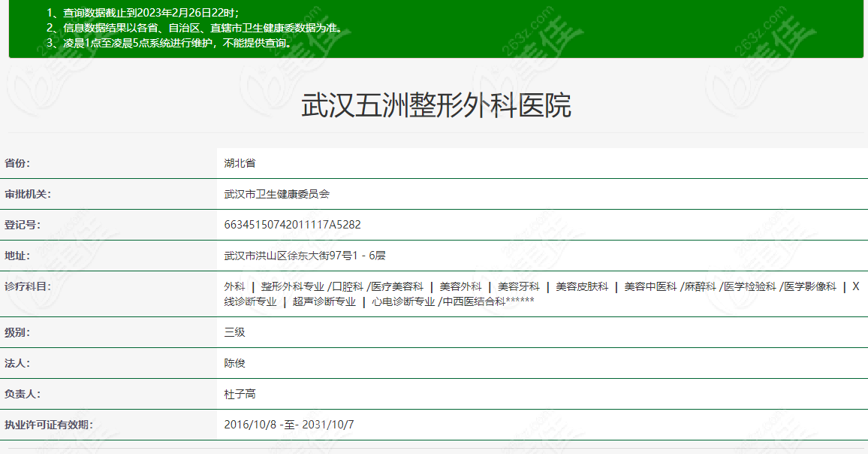Viewport: 868px width, 454px height.
Task: Select the 省份 label
Action: coord(17,163)
